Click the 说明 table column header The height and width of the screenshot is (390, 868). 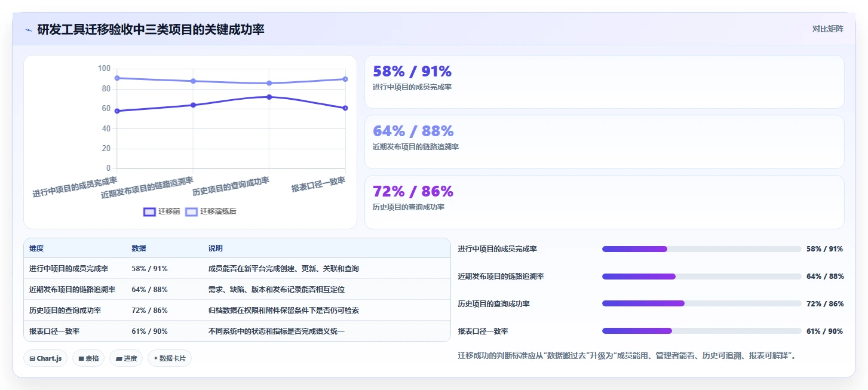click(216, 248)
